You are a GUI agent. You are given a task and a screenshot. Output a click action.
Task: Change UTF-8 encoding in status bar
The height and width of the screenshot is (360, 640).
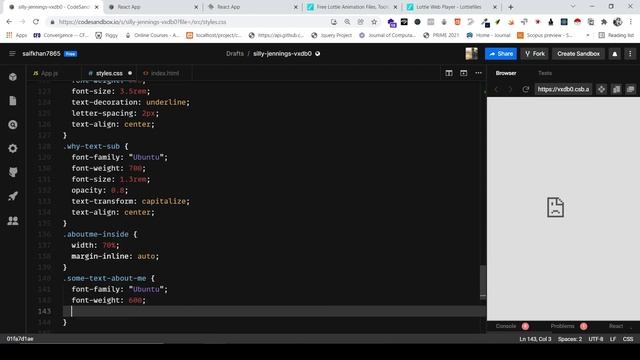tap(596, 339)
